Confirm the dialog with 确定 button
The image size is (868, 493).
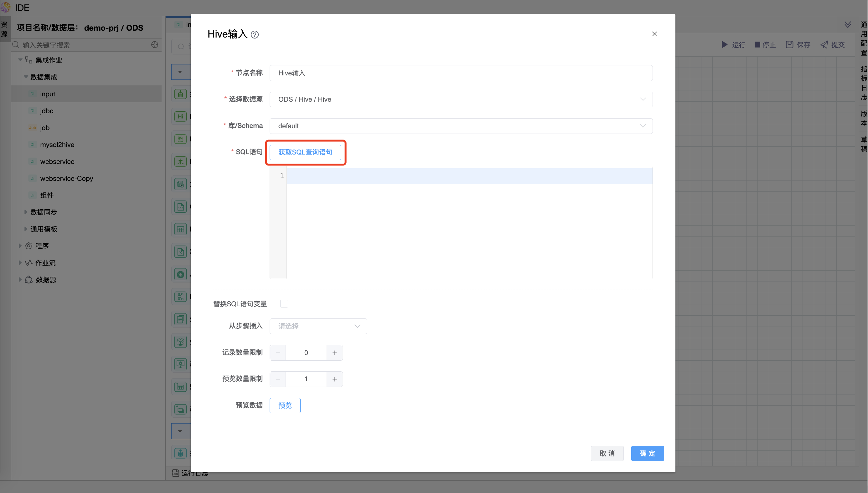pyautogui.click(x=647, y=453)
